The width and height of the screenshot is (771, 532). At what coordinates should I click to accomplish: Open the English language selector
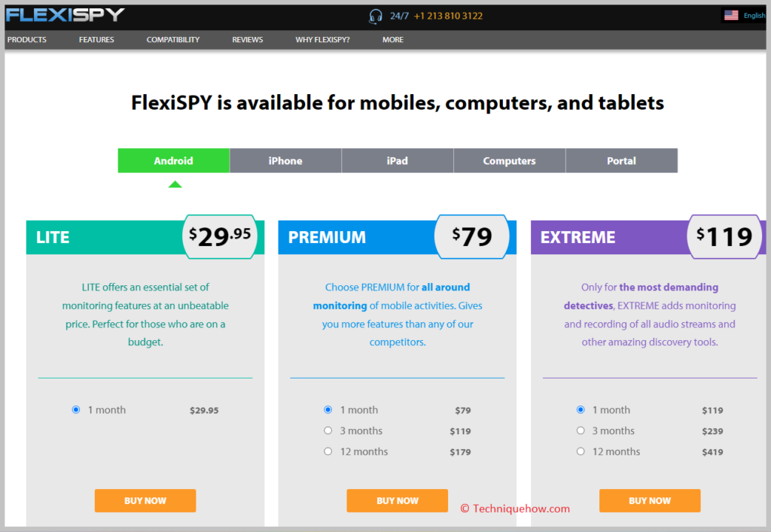coord(754,16)
